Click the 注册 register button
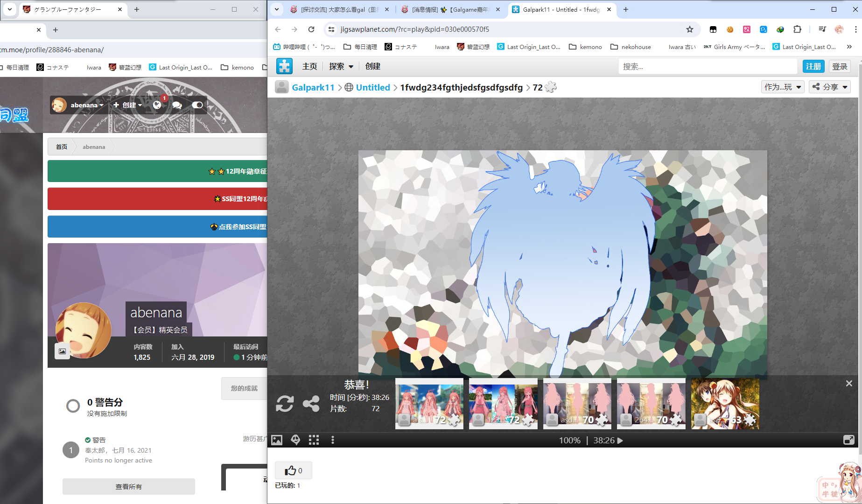 [813, 66]
